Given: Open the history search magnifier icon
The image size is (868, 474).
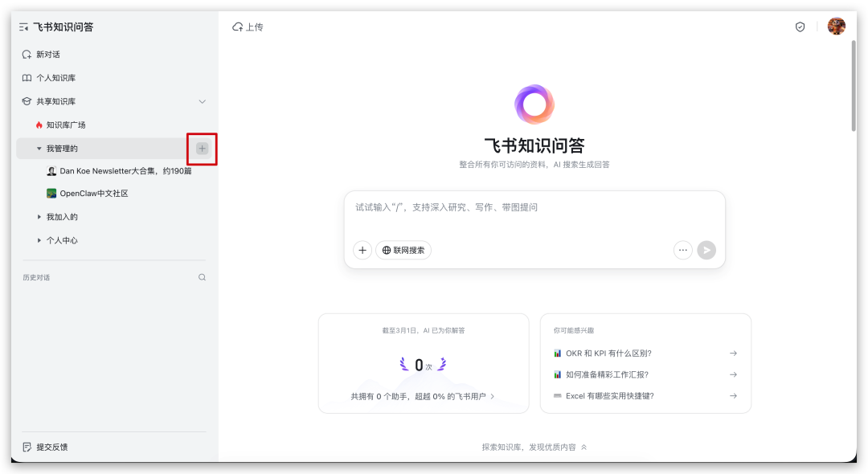Looking at the screenshot, I should [x=202, y=277].
